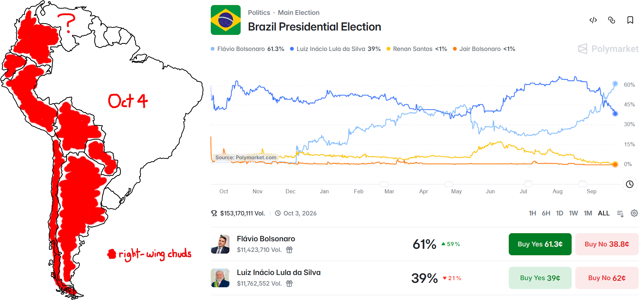Screen dimensions: 644x300
Task: Toggle the Jair Bolsonaro legend entry
Action: tap(484, 49)
